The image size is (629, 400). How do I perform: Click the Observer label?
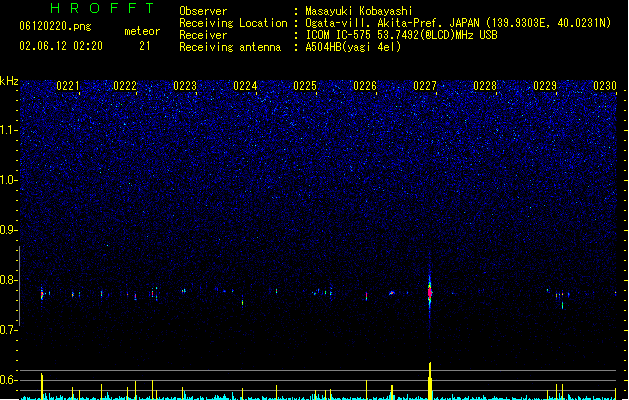(x=203, y=11)
